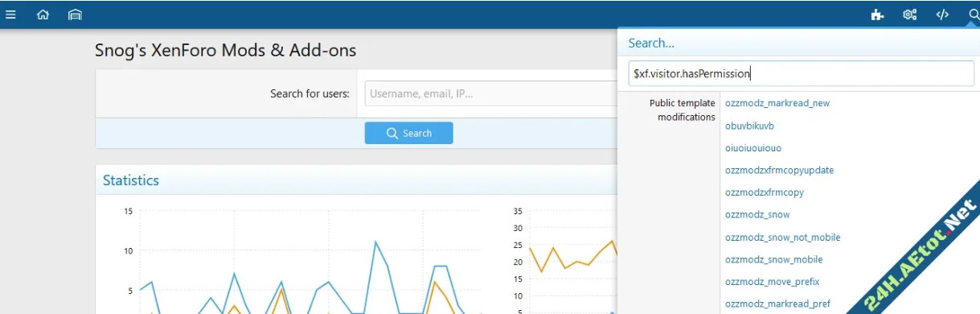Screen dimensions: 980x314
Task: Open the ozzmodz_snow modification
Action: coord(757,215)
